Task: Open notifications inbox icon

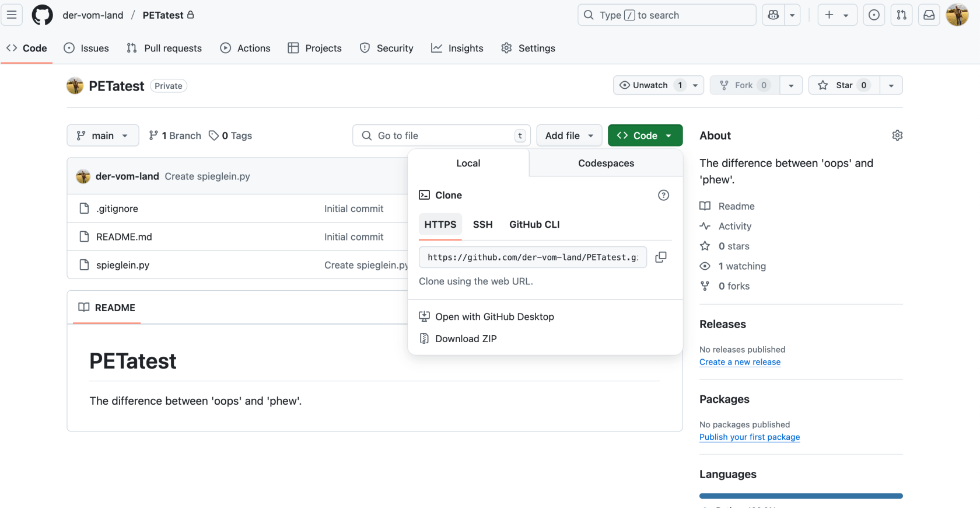Action: coord(929,15)
